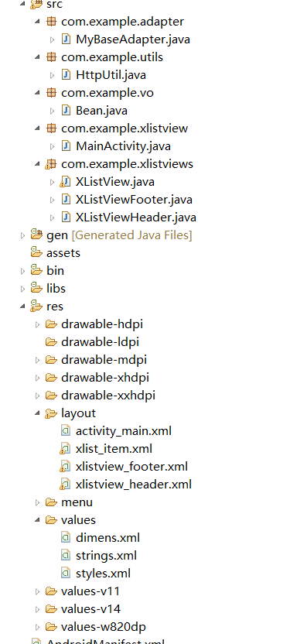Image resolution: width=283 pixels, height=644 pixels.
Task: Select drawable-mdpi folder
Action: pyautogui.click(x=104, y=360)
